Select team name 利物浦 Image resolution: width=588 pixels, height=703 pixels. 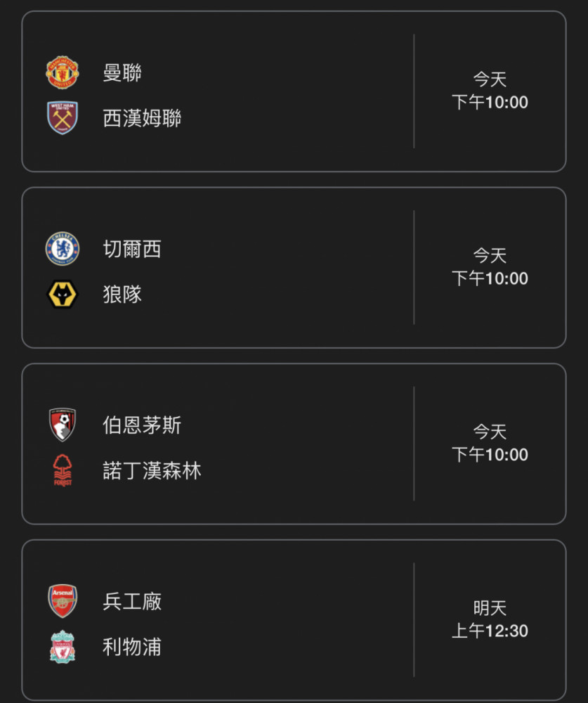tap(132, 647)
